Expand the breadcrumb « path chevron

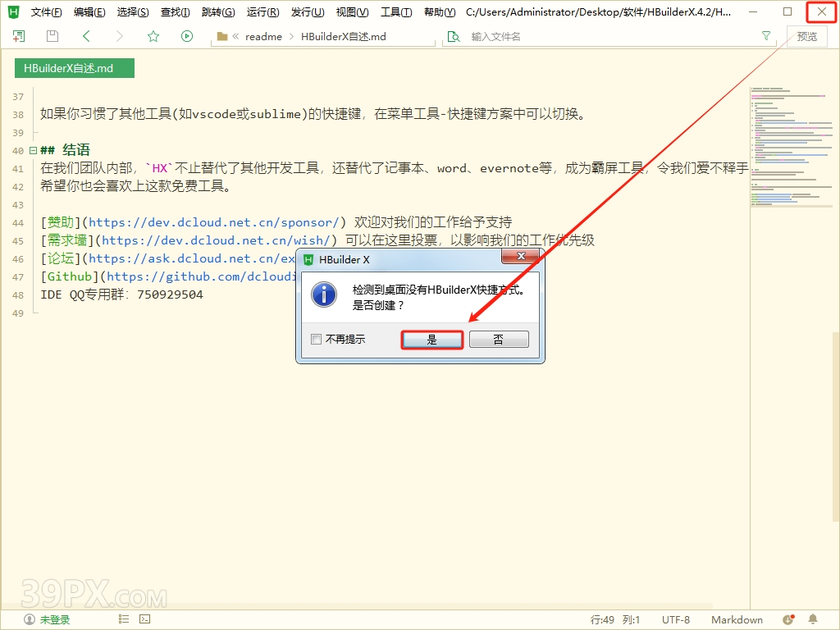pyautogui.click(x=235, y=36)
